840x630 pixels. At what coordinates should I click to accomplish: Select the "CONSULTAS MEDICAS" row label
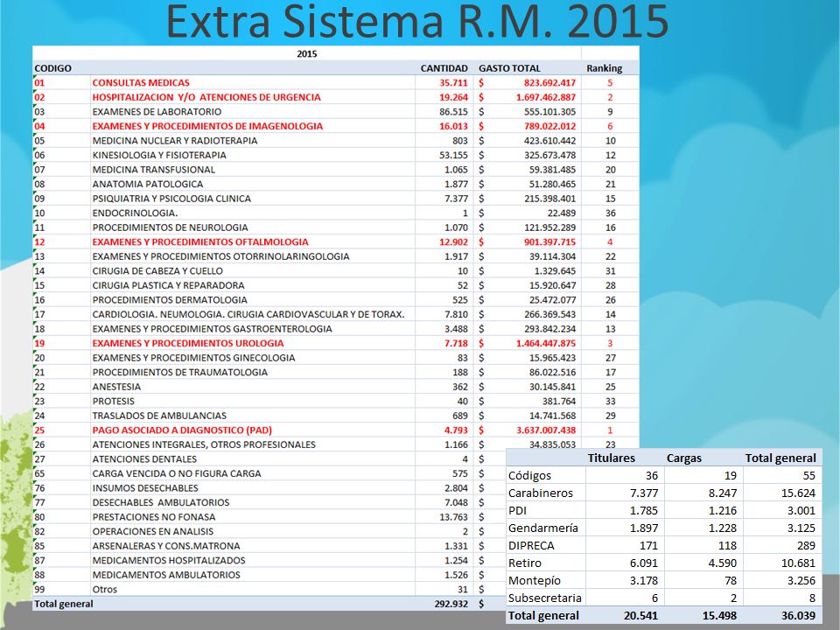click(x=141, y=82)
